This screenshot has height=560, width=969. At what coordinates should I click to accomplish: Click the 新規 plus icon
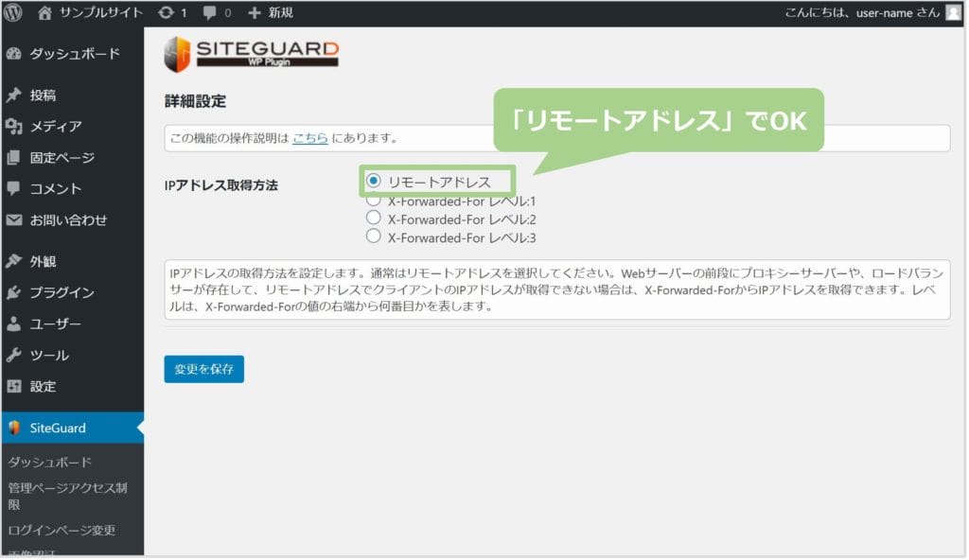pyautogui.click(x=254, y=12)
